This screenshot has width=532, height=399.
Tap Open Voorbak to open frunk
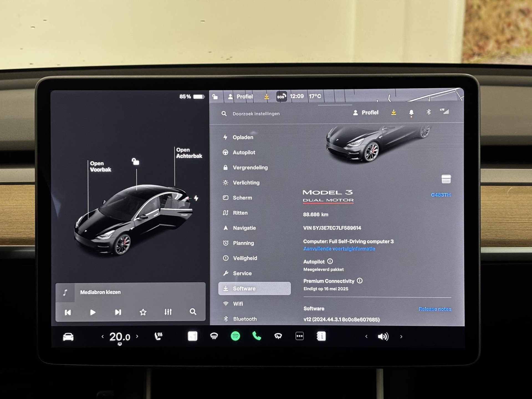[100, 167]
